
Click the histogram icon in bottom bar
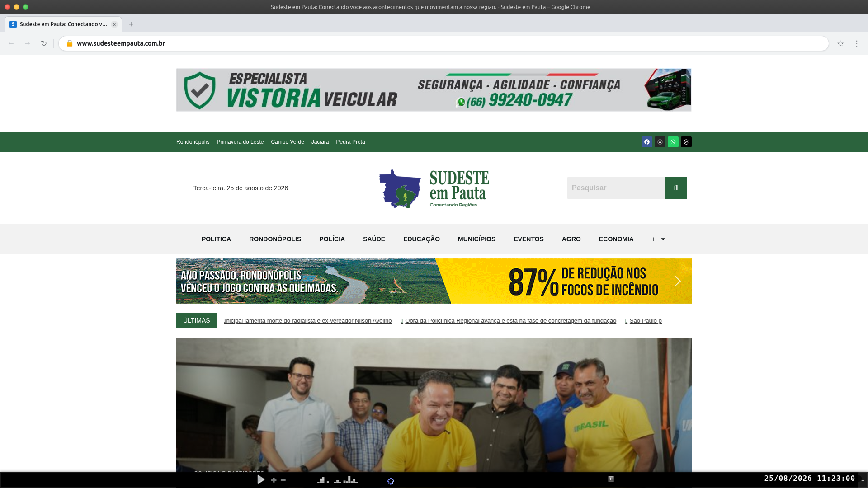pyautogui.click(x=337, y=480)
